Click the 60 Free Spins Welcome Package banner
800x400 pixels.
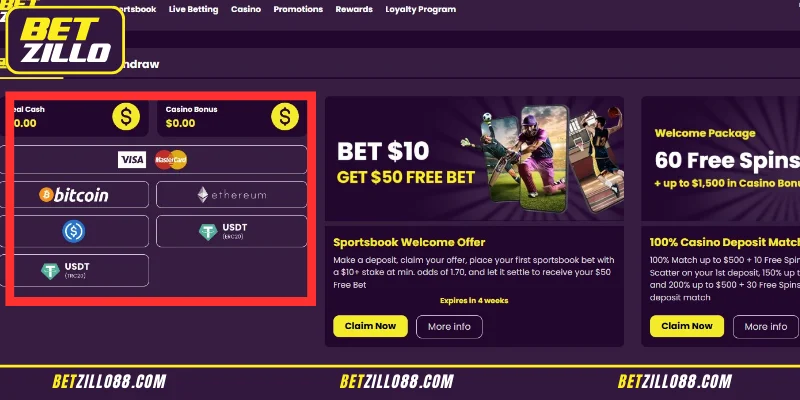[720, 159]
